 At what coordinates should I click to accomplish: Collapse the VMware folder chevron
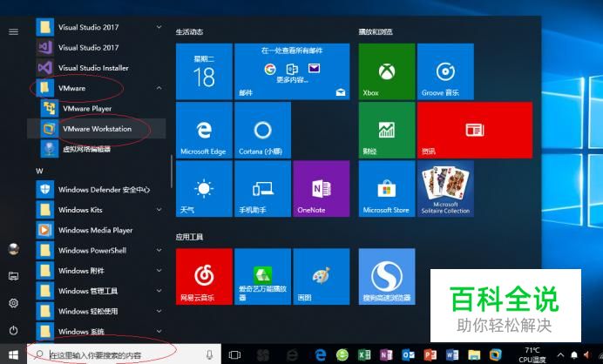[x=159, y=88]
